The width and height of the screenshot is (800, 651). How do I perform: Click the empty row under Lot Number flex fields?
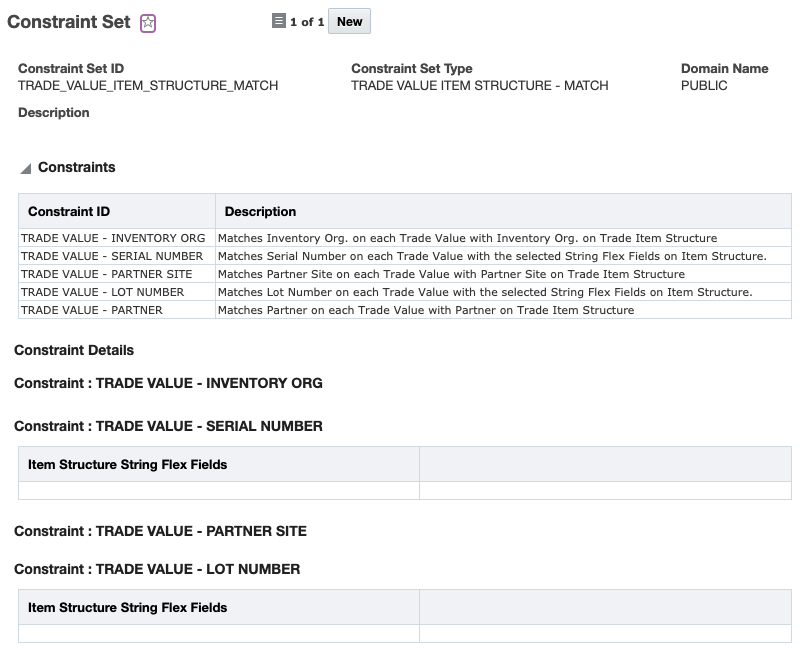(x=218, y=634)
